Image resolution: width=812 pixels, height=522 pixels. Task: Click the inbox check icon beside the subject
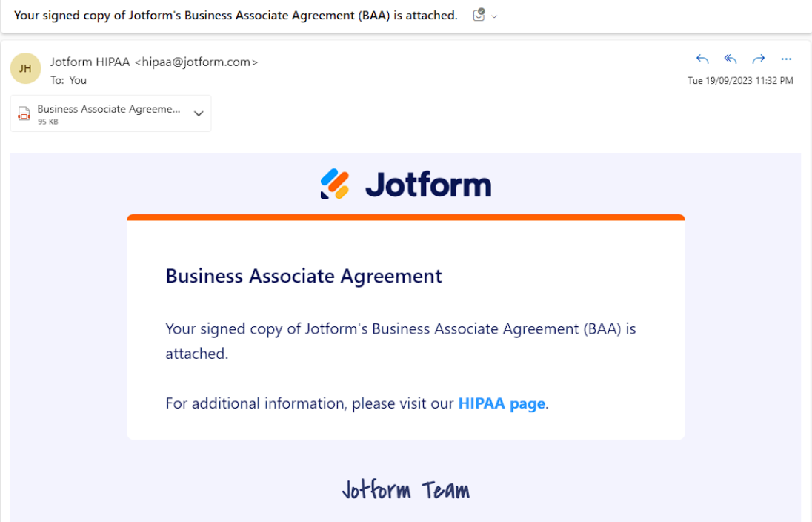(x=479, y=16)
